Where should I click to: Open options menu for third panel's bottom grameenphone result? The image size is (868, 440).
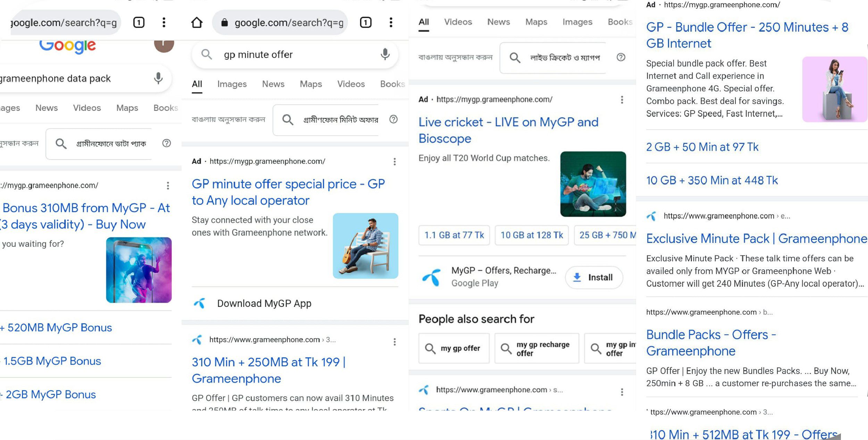(x=622, y=392)
